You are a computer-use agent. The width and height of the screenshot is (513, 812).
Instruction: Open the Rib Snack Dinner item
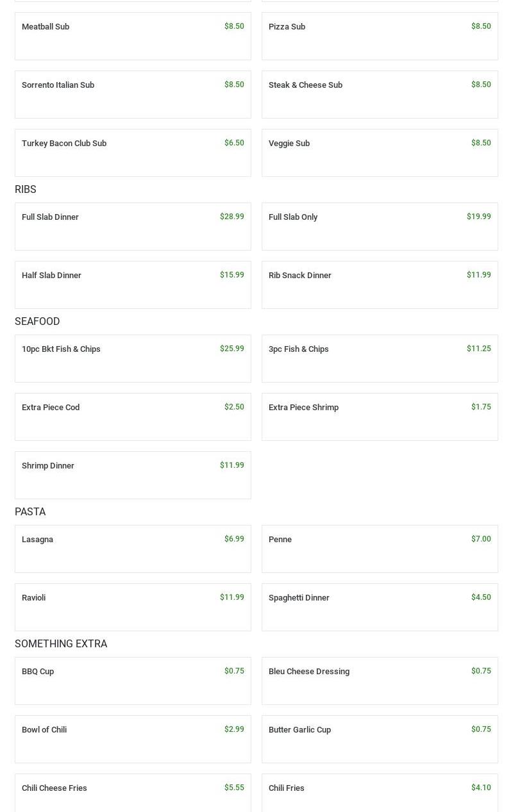tap(380, 285)
